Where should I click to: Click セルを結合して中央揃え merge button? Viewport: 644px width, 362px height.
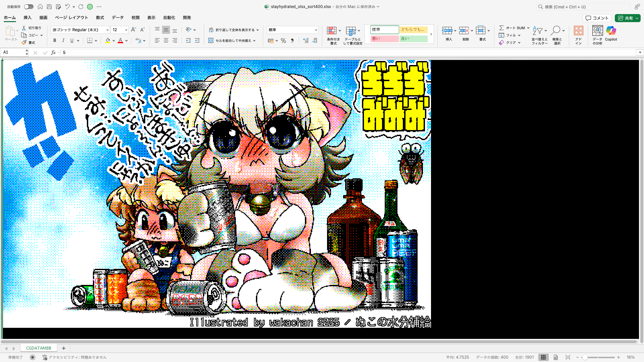point(232,41)
